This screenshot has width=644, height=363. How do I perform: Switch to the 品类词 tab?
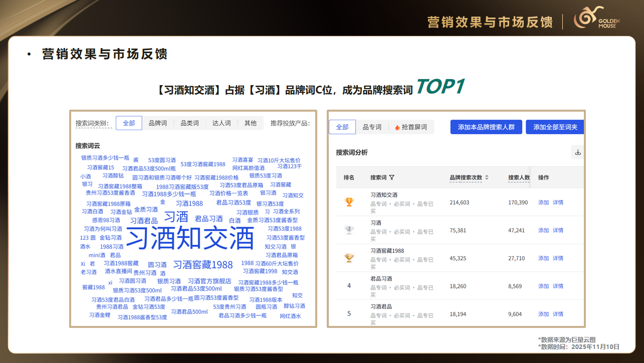189,123
